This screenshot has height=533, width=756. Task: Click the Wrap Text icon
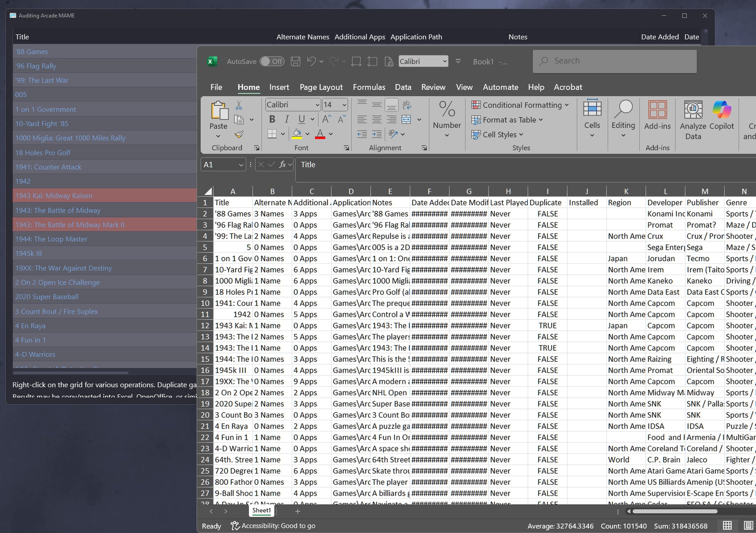tap(406, 105)
